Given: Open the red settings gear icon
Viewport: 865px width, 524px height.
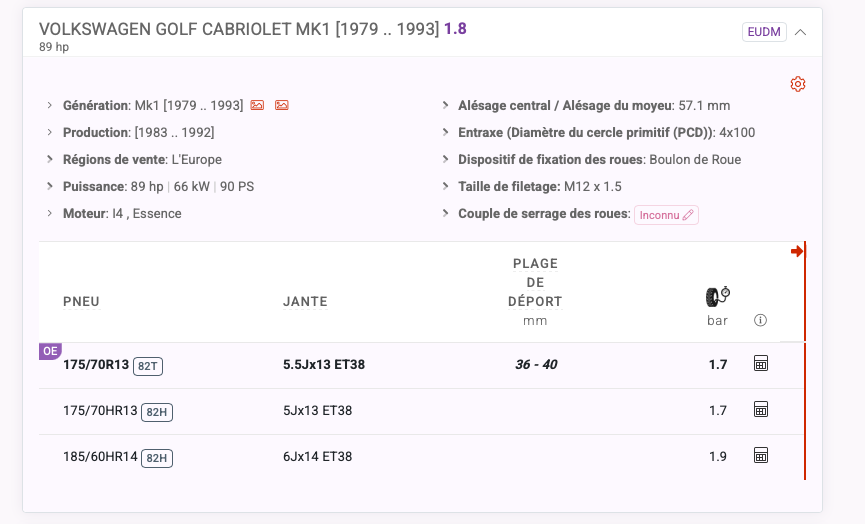Looking at the screenshot, I should pyautogui.click(x=798, y=84).
